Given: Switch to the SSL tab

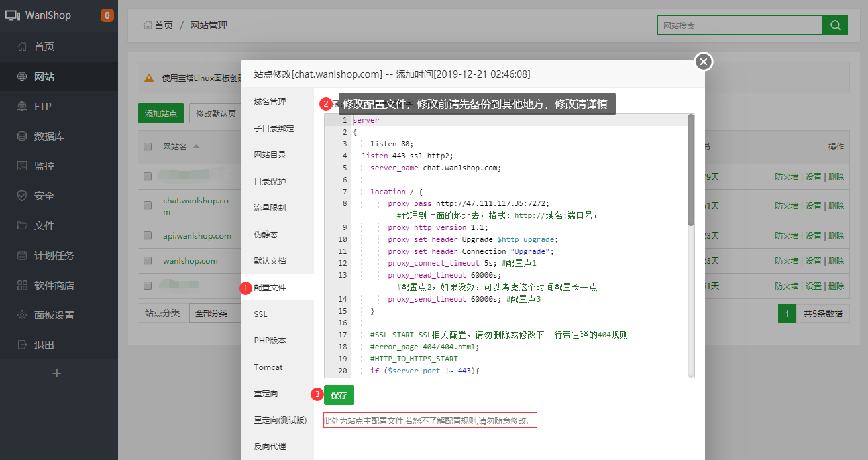Looking at the screenshot, I should tap(260, 314).
